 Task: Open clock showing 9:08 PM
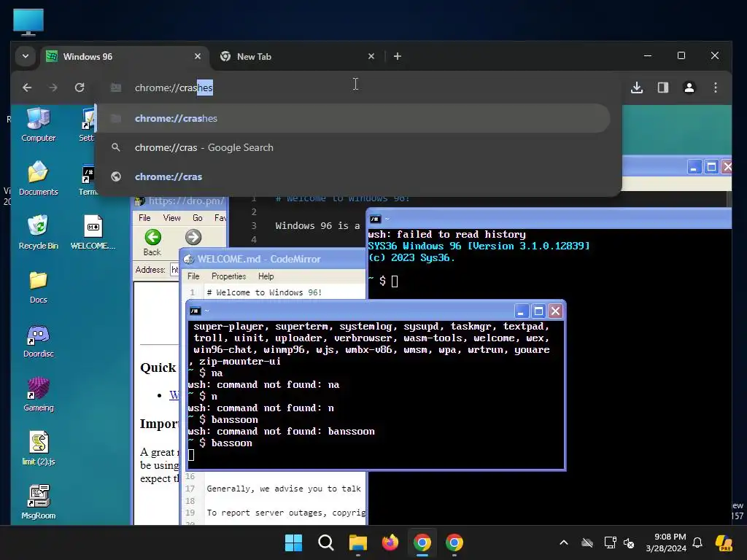tap(666, 542)
